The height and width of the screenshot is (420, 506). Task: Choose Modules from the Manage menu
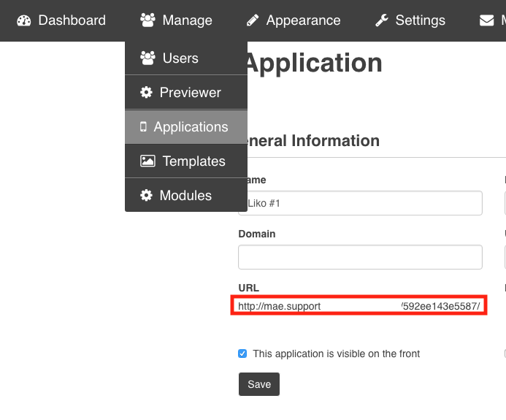click(185, 196)
